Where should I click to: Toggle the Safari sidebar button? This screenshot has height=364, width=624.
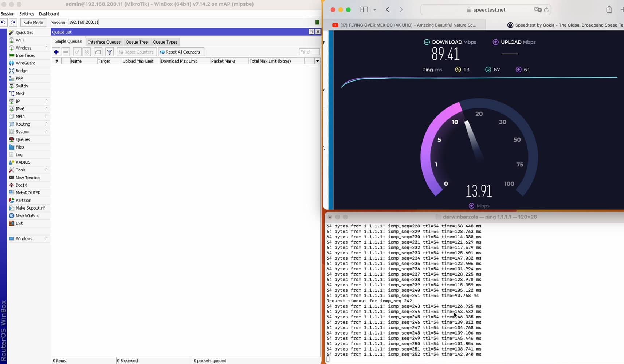coord(364,10)
